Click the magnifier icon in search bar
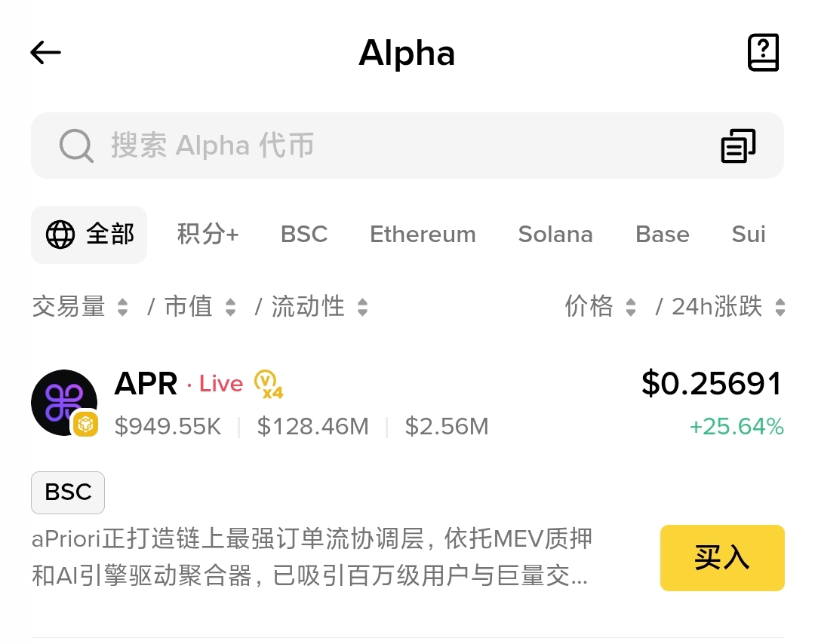815x644 pixels. (75, 146)
